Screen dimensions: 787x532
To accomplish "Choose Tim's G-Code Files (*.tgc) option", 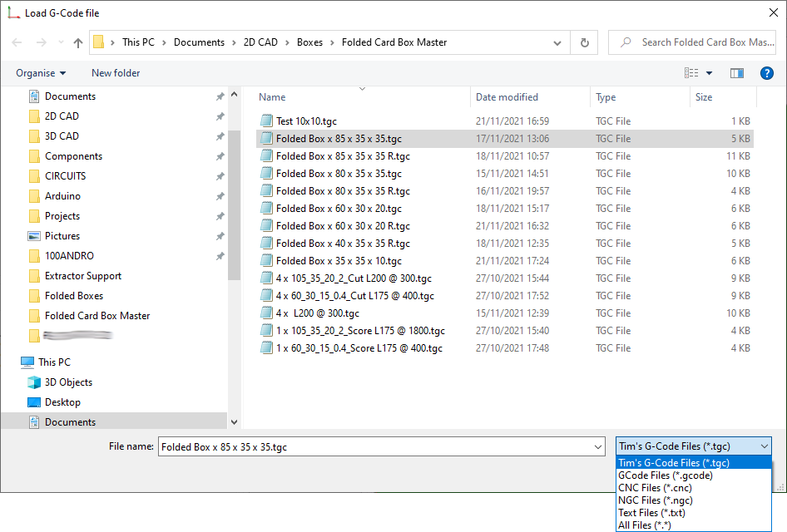I will [x=694, y=463].
